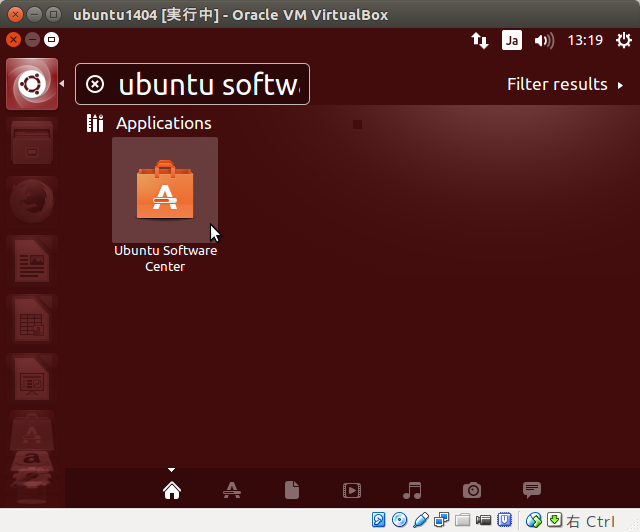Viewport: 640px width, 532px height.
Task: Switch to the Social messages lens
Action: 532,490
